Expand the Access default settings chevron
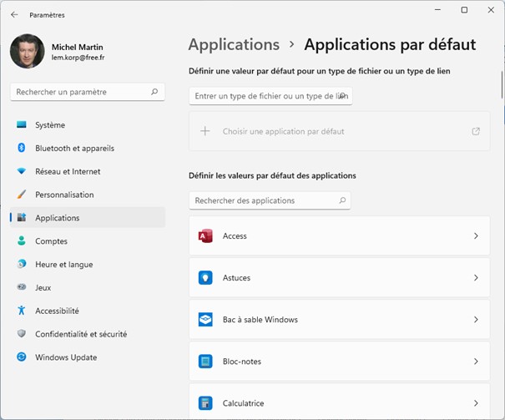505x420 pixels. click(x=476, y=236)
